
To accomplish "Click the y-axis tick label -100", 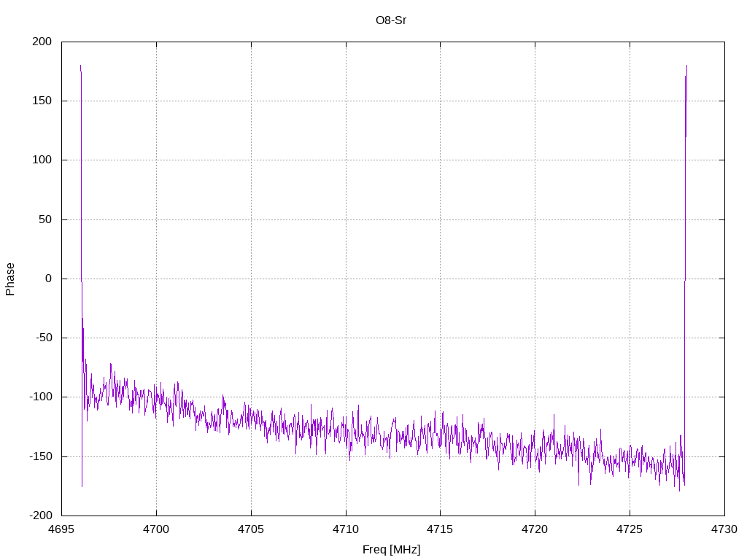I will (x=41, y=397).
